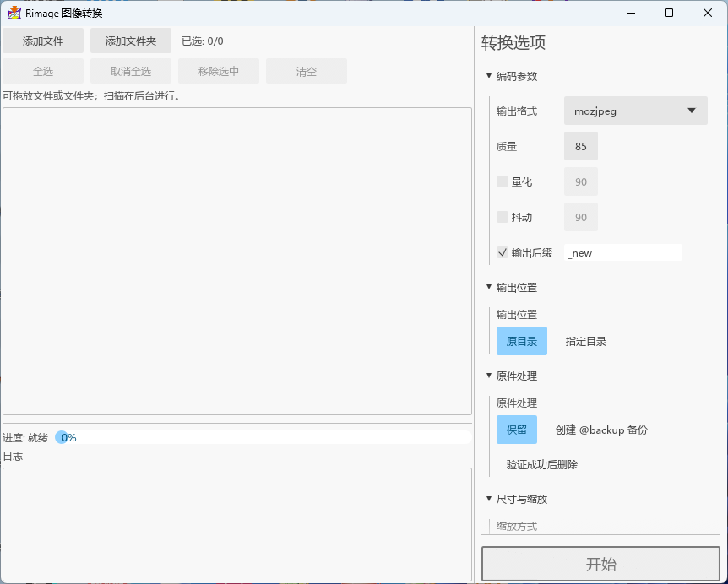The width and height of the screenshot is (728, 584).
Task: Select 验证成功后删除 option
Action: tap(542, 465)
